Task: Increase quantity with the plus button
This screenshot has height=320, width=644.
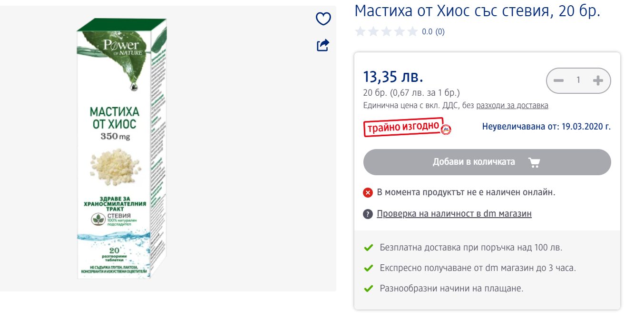Action: pos(598,80)
